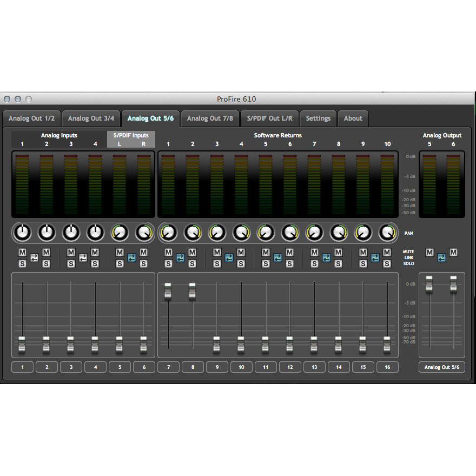
Task: Solo Software Return 4
Action: pos(241,264)
